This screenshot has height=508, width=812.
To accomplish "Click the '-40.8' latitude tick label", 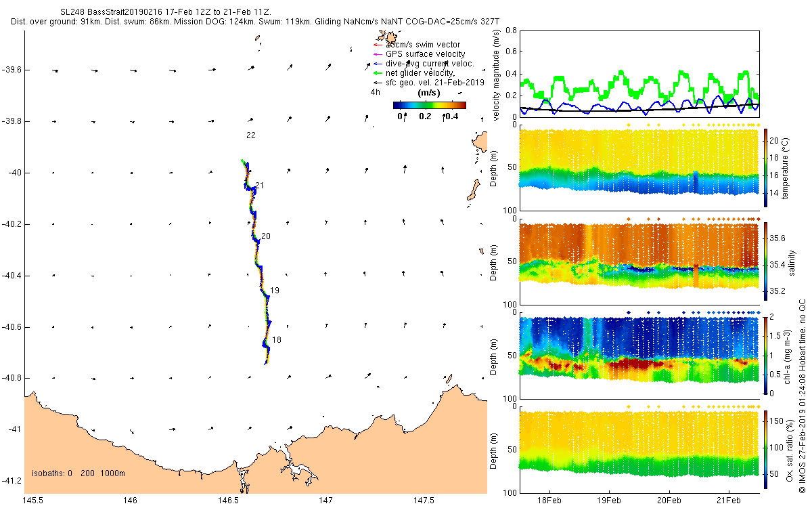I will (12, 378).
